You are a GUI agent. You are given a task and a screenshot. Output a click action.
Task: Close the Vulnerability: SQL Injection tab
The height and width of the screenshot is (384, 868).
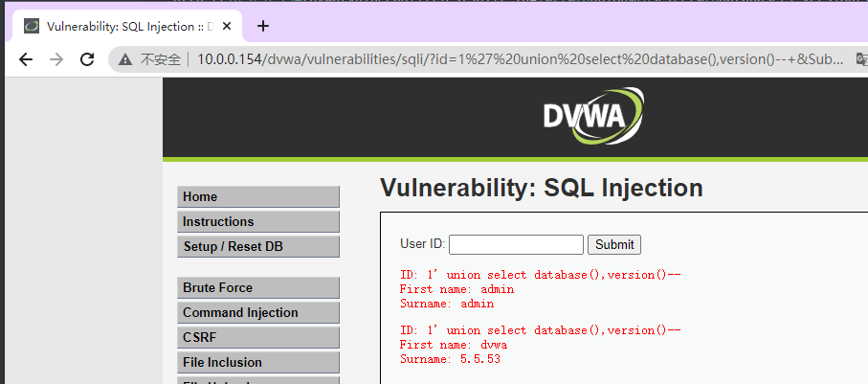pos(226,26)
